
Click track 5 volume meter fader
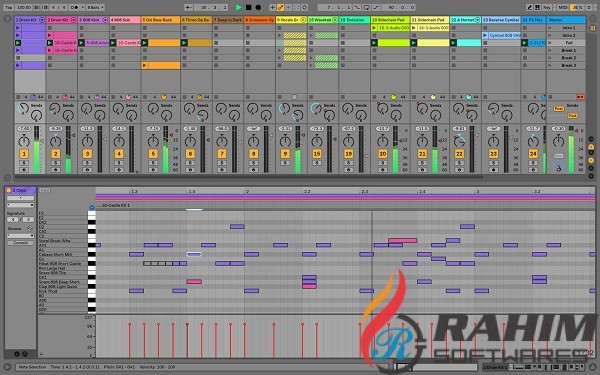pyautogui.click(x=166, y=149)
